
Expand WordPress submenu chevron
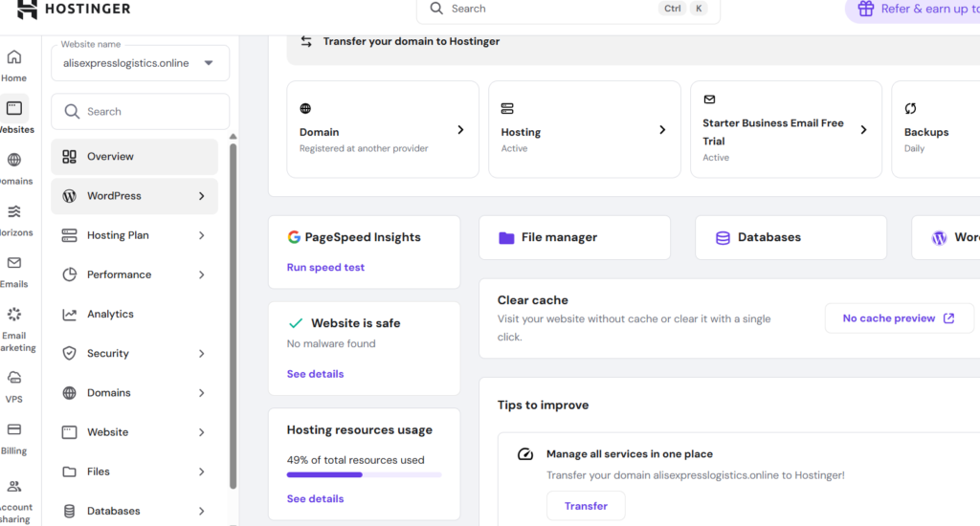click(201, 196)
